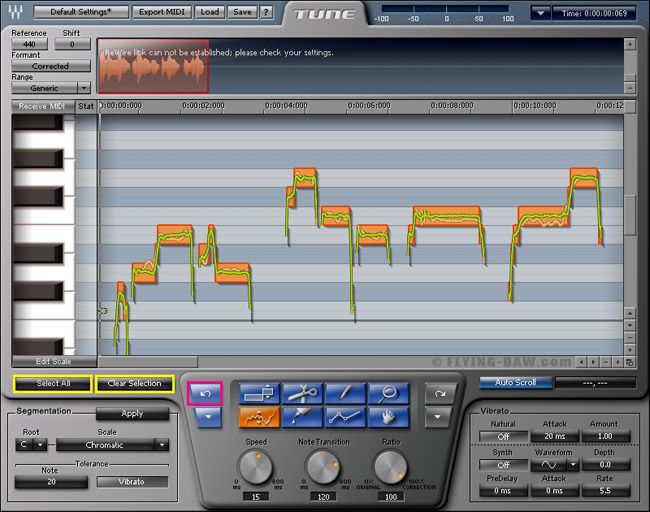Click the Ratio knob
The height and width of the screenshot is (512, 650).
(x=391, y=468)
